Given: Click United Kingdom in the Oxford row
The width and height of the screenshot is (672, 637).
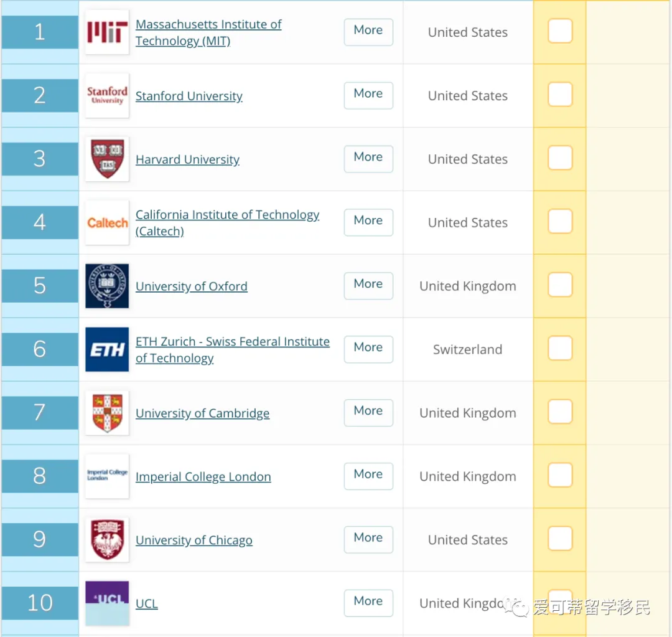Looking at the screenshot, I should coord(467,286).
